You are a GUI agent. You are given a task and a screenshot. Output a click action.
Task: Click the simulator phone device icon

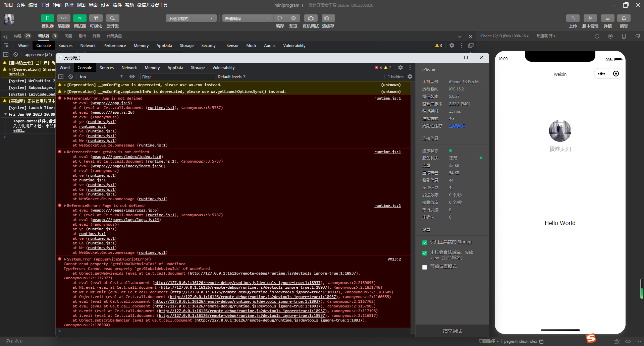coord(624,36)
